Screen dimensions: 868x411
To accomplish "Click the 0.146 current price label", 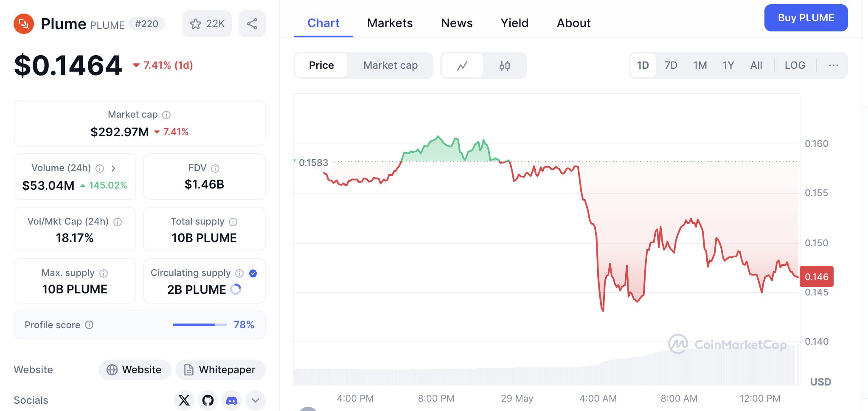I will point(816,277).
